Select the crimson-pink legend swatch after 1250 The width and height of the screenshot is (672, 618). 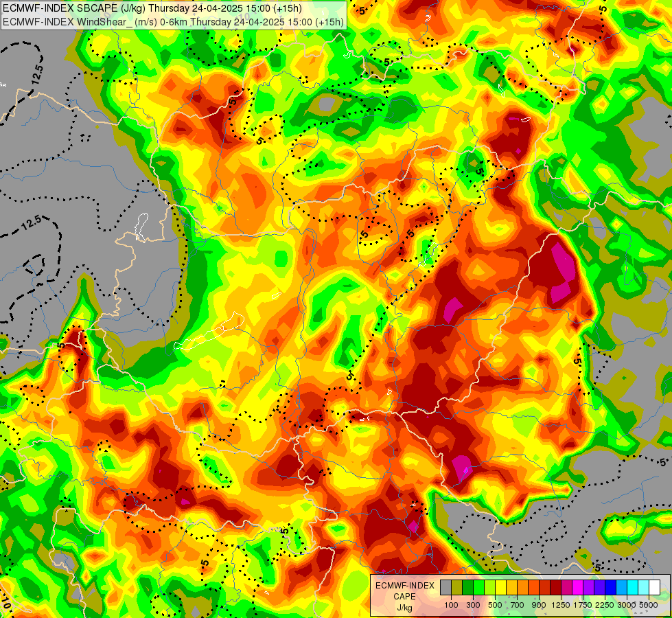[566, 587]
